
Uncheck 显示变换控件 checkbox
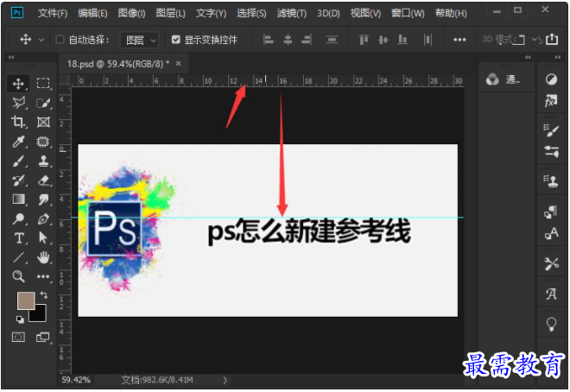point(176,39)
